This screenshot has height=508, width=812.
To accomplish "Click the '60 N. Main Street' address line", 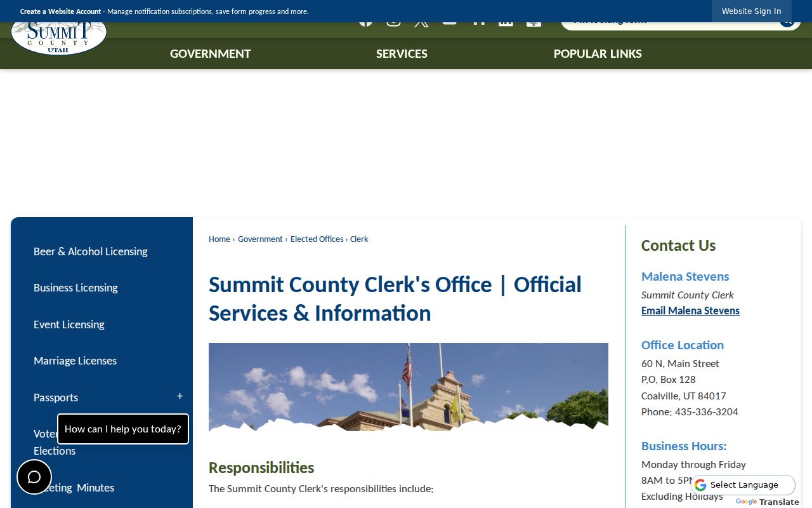I will pyautogui.click(x=680, y=364).
